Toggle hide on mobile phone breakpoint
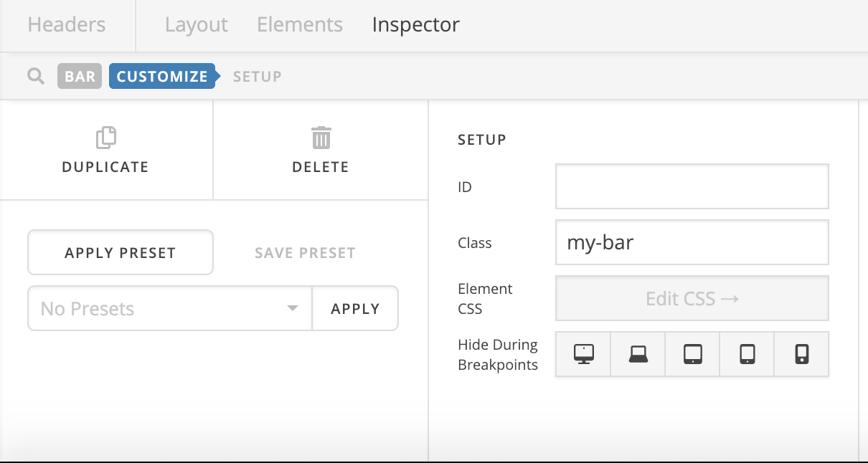The height and width of the screenshot is (463, 868). 801,354
